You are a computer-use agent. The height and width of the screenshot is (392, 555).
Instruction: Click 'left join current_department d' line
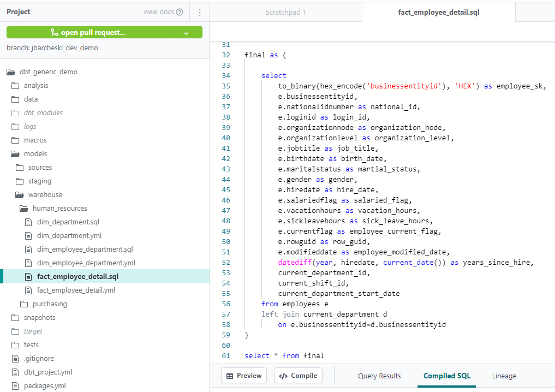[x=324, y=314]
